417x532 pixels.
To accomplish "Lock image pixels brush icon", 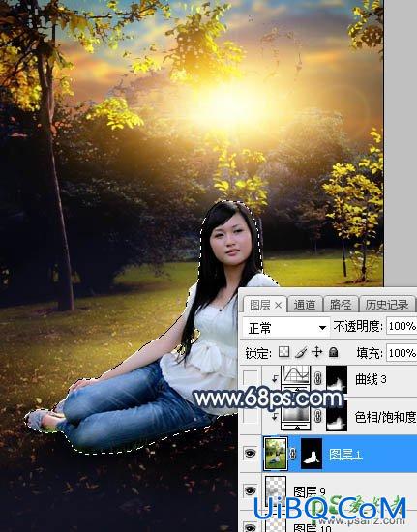I will [x=301, y=352].
